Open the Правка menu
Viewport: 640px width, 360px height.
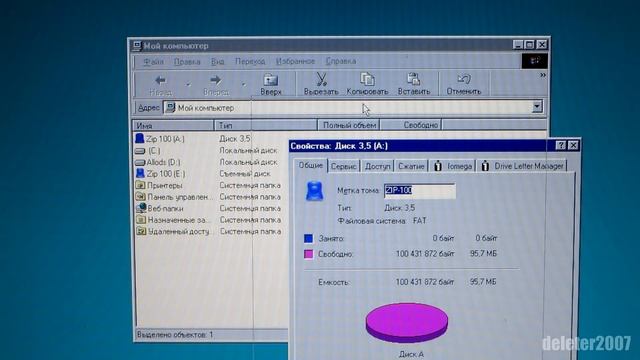point(187,62)
